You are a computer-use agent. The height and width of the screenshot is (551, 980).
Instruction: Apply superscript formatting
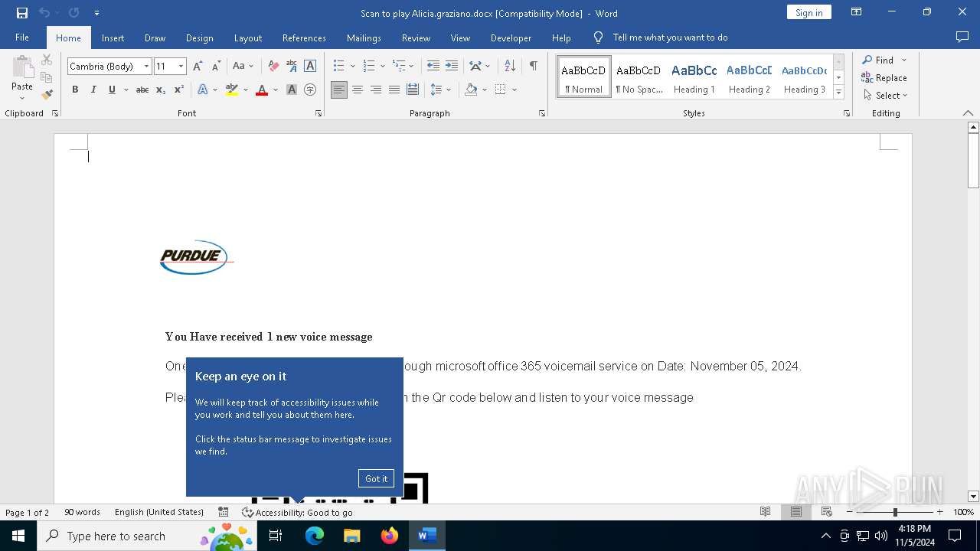(x=179, y=90)
